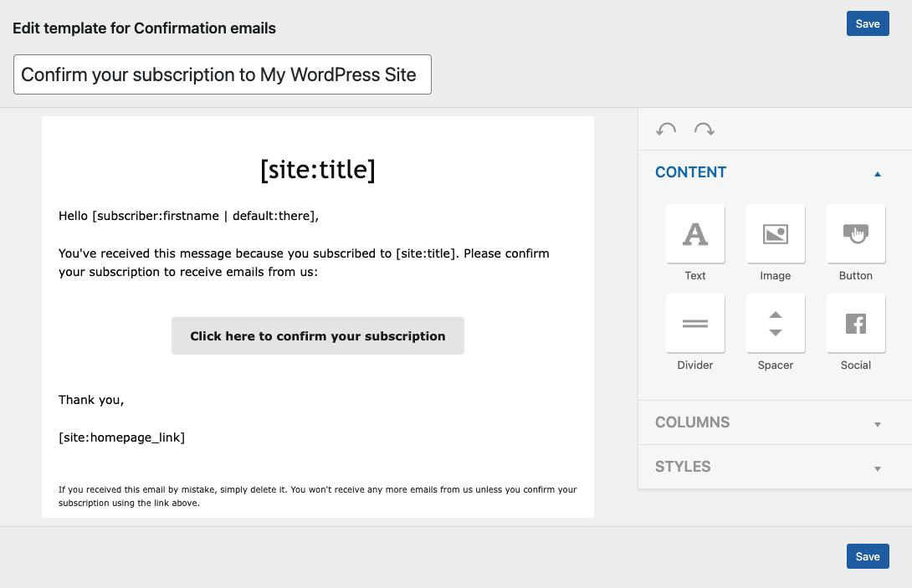Image resolution: width=912 pixels, height=588 pixels.
Task: Click the footer disclaimer text block
Action: pyautogui.click(x=318, y=497)
